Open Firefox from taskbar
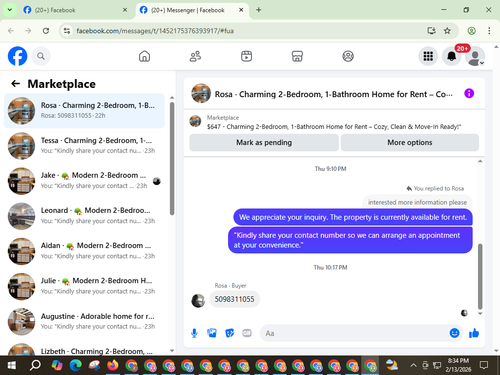The image size is (500, 375). [113, 366]
